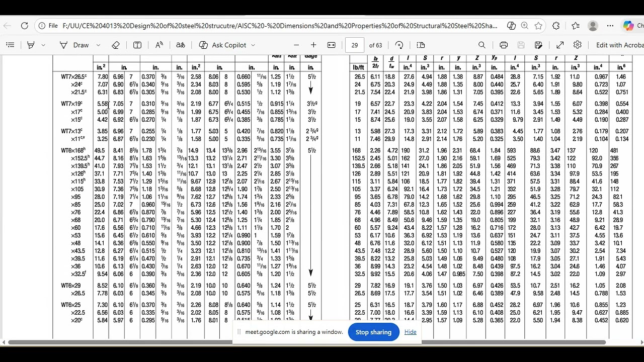The height and width of the screenshot is (362, 644).
Task: Open the Extensions puzzle icon
Action: coord(556,26)
